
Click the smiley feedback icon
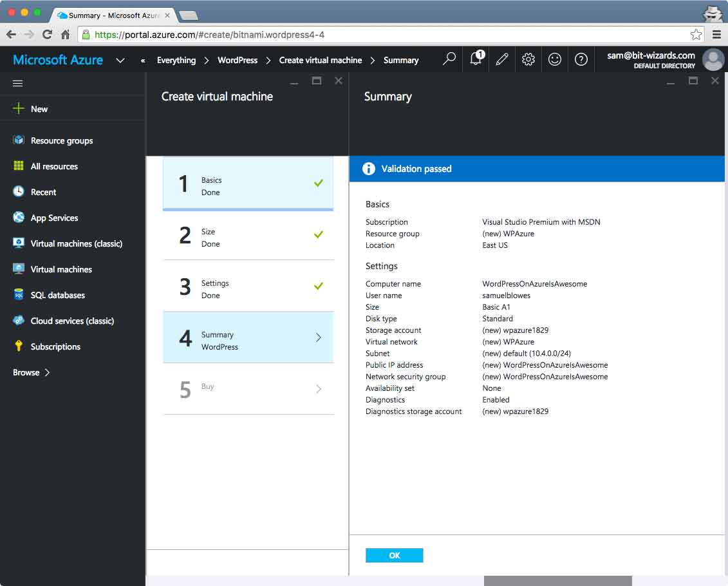[x=554, y=59]
